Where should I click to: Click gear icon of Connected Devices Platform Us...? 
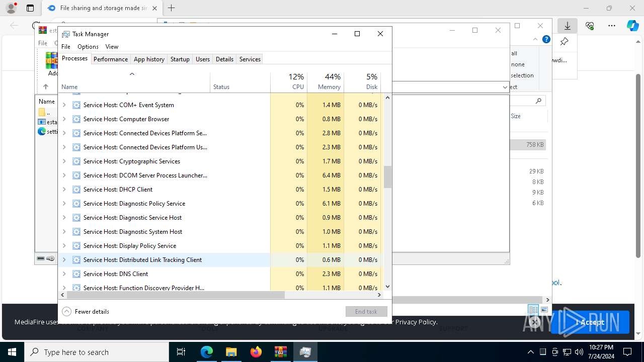(x=76, y=147)
